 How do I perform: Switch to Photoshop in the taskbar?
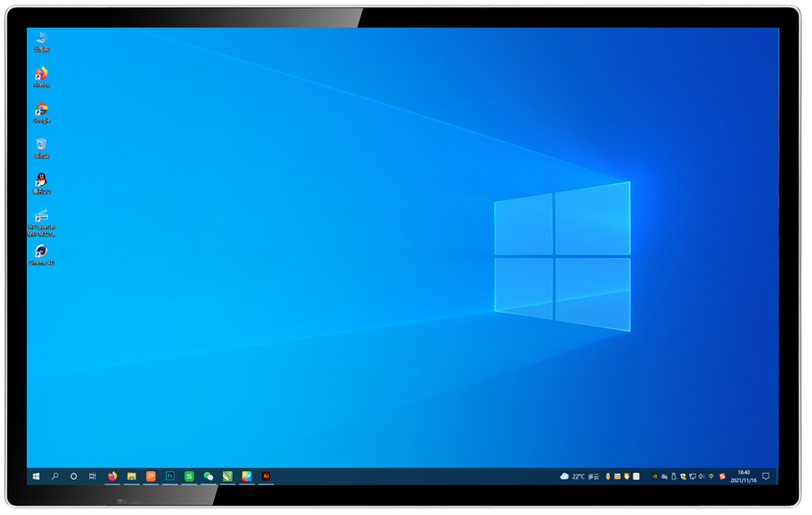pos(170,477)
